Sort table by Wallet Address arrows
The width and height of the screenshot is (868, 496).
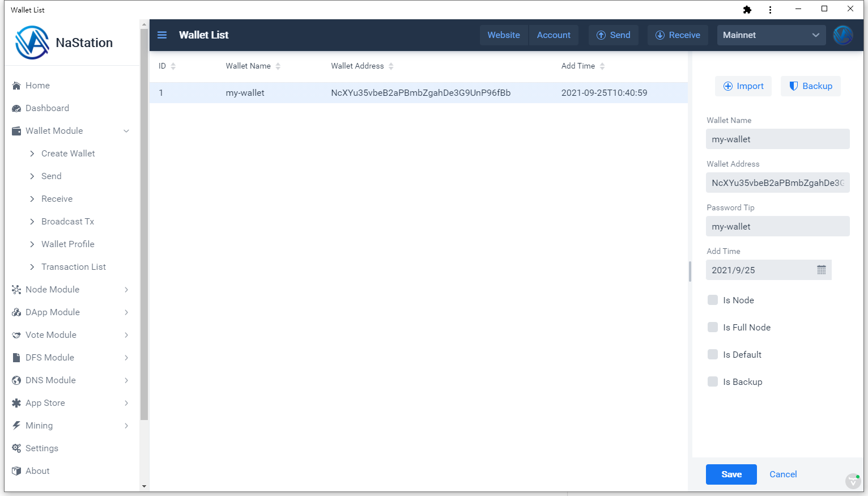(x=391, y=66)
